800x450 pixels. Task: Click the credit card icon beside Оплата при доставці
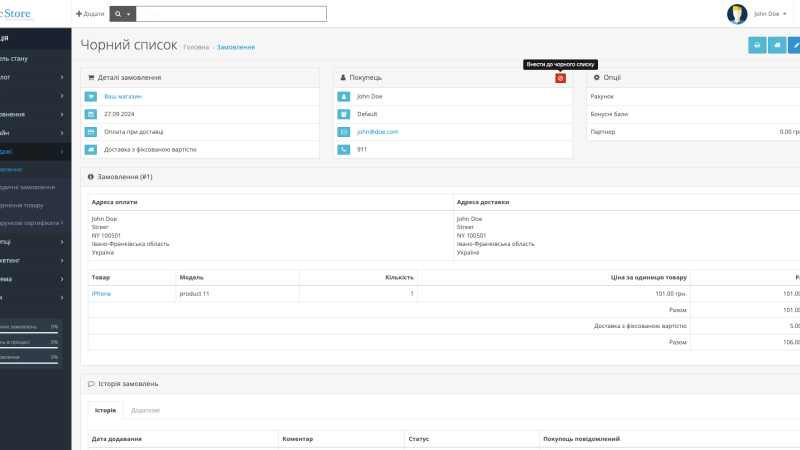coord(91,132)
